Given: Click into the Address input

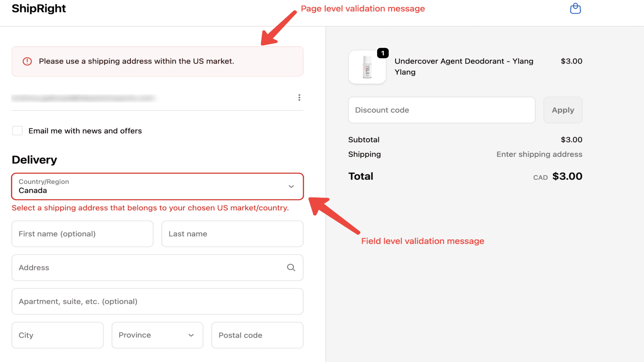Looking at the screenshot, I should point(157,267).
